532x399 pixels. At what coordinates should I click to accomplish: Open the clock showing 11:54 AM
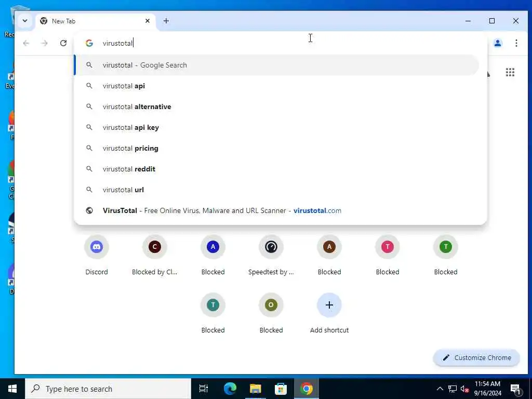(x=487, y=389)
